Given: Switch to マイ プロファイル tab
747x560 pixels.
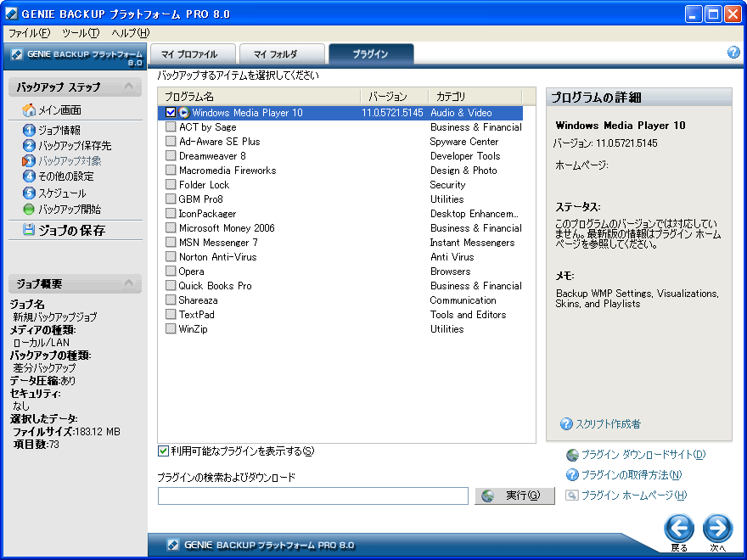Looking at the screenshot, I should 193,53.
